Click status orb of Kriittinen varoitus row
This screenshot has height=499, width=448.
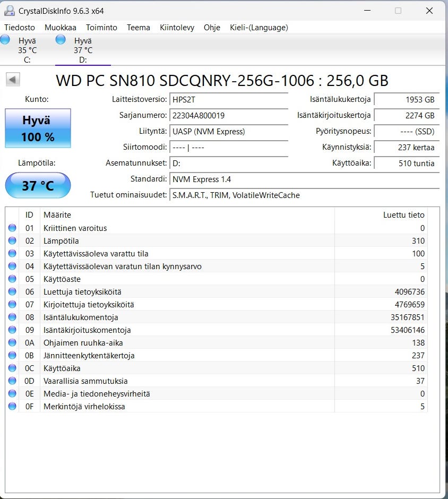[x=12, y=228]
